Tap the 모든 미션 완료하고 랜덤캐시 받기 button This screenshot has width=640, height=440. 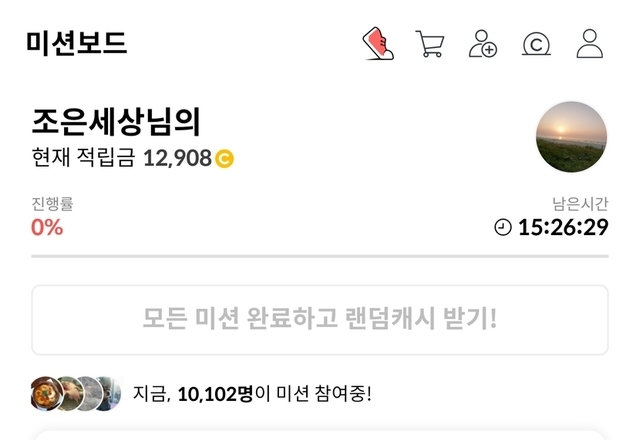[x=320, y=320]
